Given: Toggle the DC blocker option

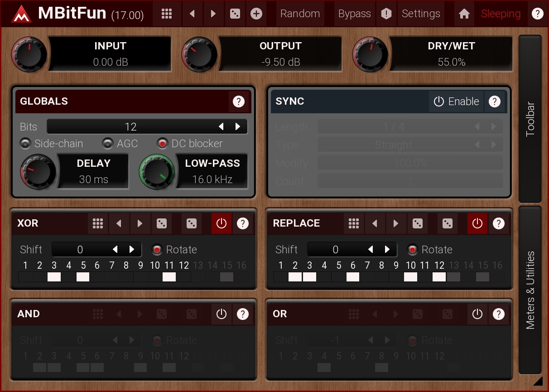Looking at the screenshot, I should [162, 144].
